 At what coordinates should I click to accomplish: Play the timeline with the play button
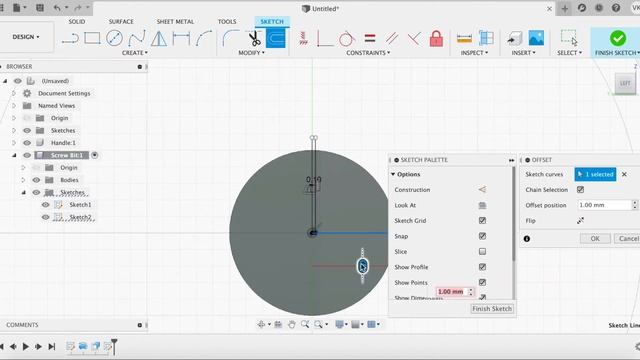click(x=26, y=347)
